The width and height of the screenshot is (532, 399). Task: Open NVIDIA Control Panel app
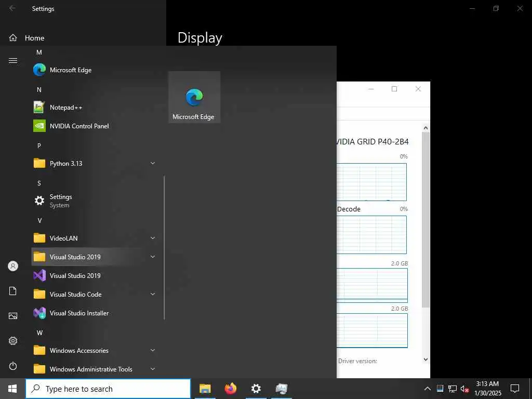pyautogui.click(x=95, y=126)
